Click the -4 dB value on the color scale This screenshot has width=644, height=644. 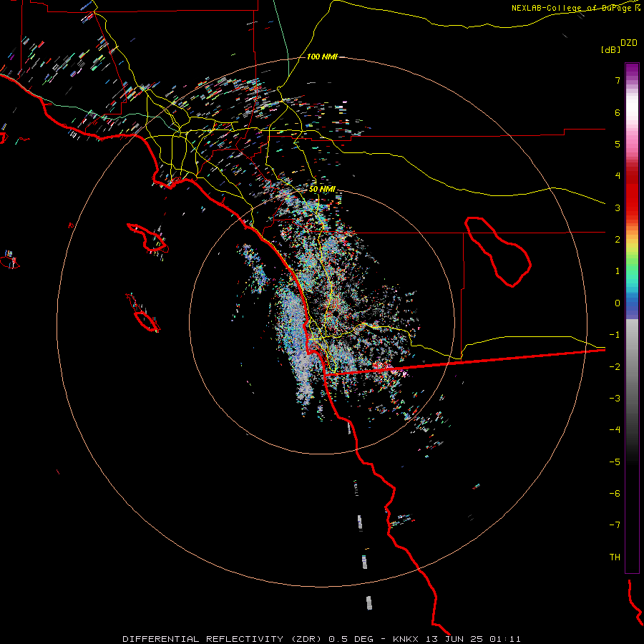pyautogui.click(x=615, y=430)
